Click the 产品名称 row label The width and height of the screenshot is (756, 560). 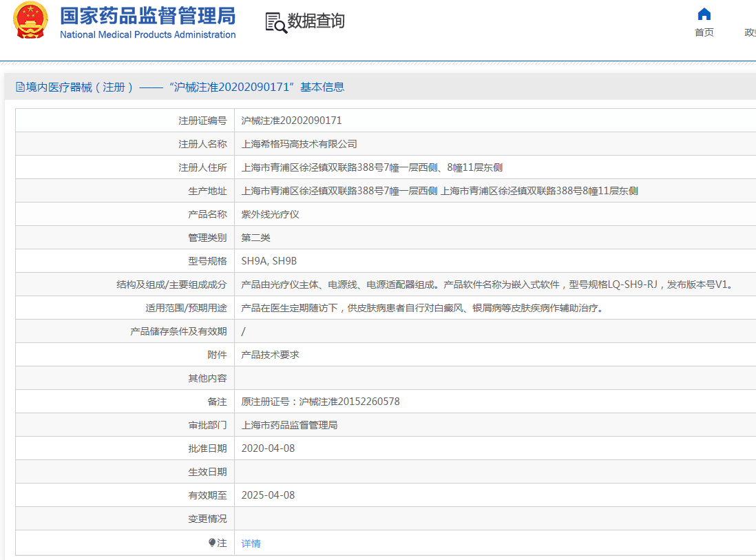(x=207, y=214)
